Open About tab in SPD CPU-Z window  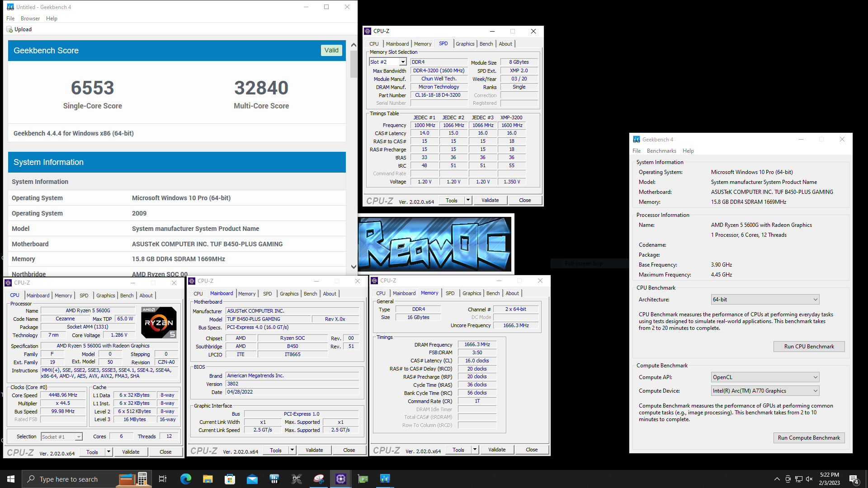click(x=505, y=44)
